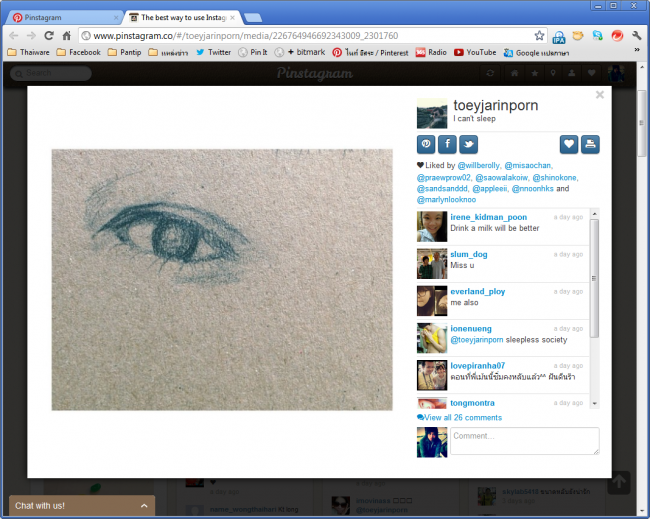The width and height of the screenshot is (650, 519).
Task: Print the photo with printer button
Action: coord(590,144)
